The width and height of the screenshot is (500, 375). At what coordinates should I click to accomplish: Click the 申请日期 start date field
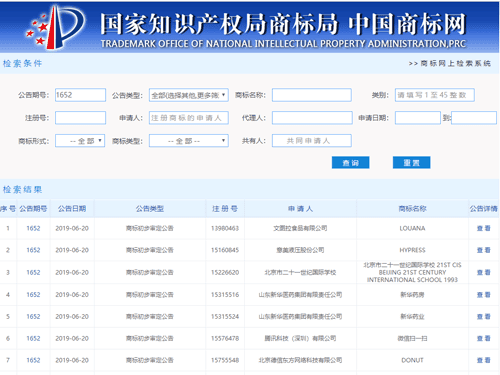[418, 118]
